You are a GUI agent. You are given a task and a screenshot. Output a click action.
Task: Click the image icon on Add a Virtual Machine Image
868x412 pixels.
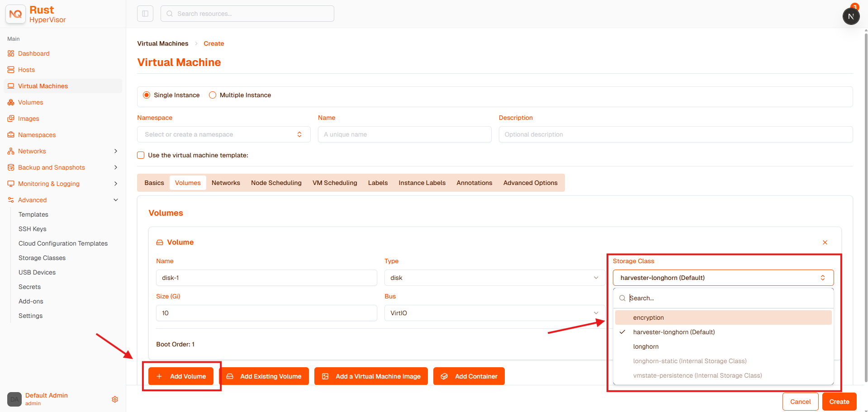[325, 376]
